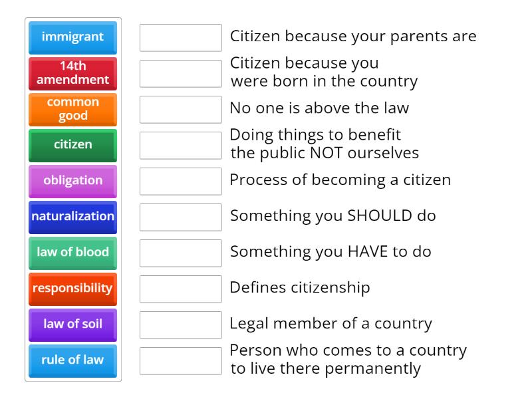532x399 pixels.
Task: Choose the law of soil tile
Action: [72, 325]
